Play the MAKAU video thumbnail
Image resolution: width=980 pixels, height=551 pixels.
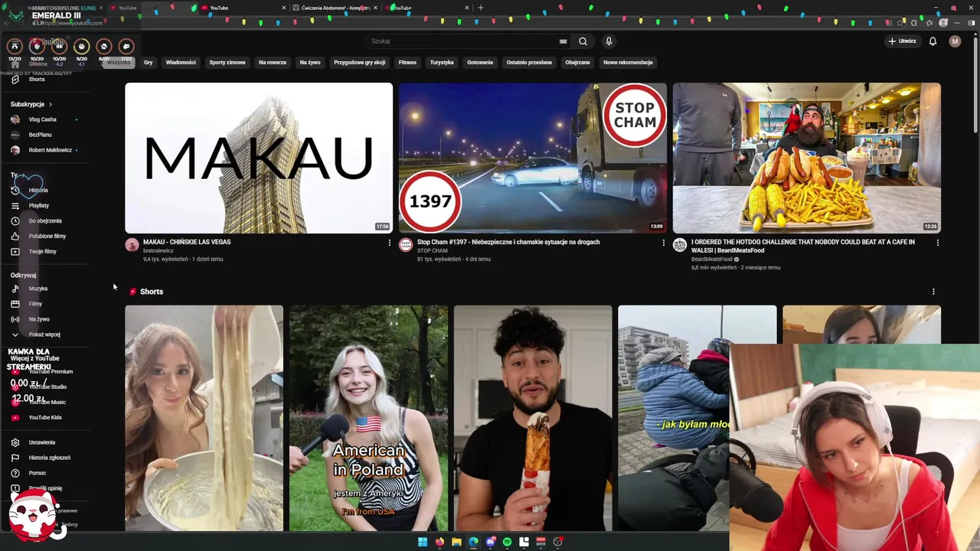coord(259,158)
